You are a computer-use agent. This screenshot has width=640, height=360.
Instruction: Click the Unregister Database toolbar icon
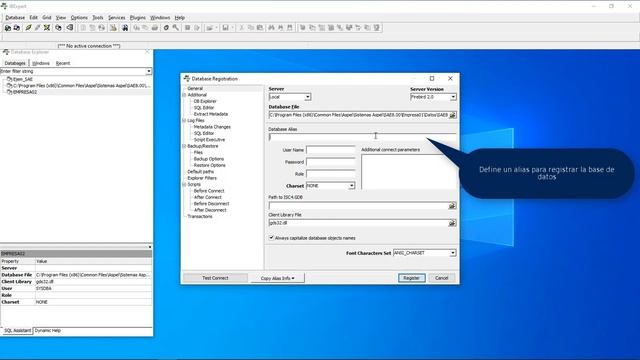[17, 28]
